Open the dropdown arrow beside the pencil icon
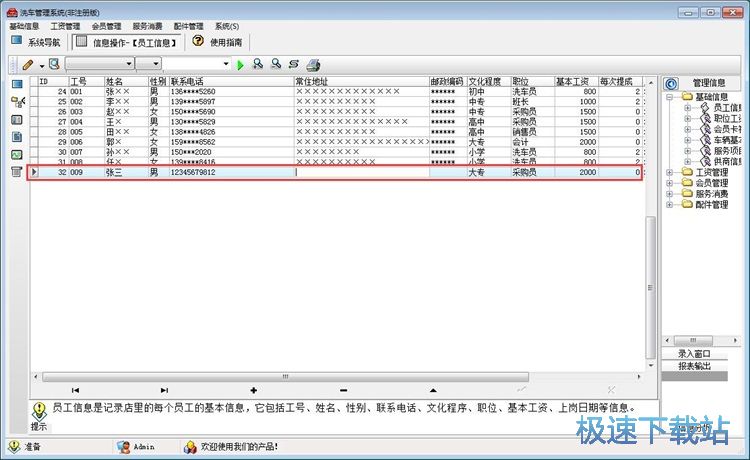This screenshot has height=460, width=750. (42, 66)
